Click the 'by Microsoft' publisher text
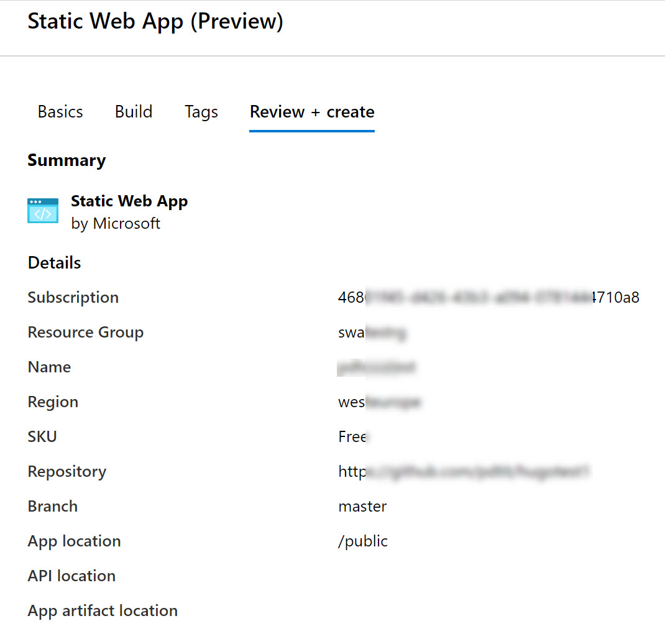Screen dimensions: 665x644 pos(116,223)
